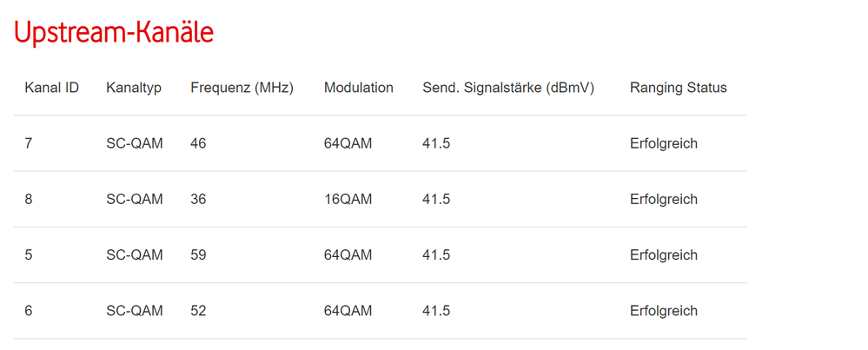868x350 pixels.
Task: Select SC-QAM type in channel 5 row
Action: (134, 255)
